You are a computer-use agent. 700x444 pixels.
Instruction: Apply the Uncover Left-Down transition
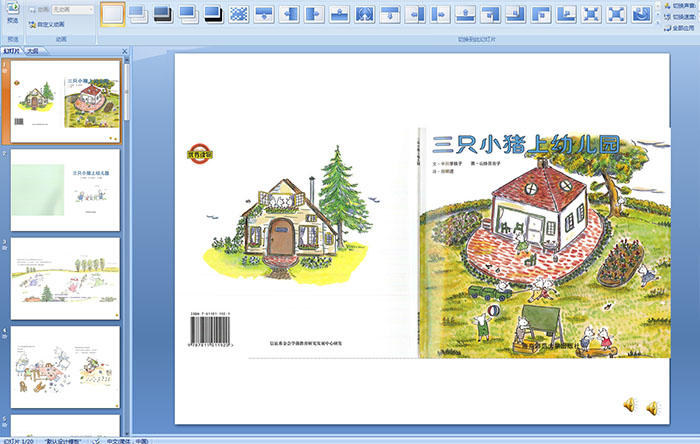[x=491, y=14]
